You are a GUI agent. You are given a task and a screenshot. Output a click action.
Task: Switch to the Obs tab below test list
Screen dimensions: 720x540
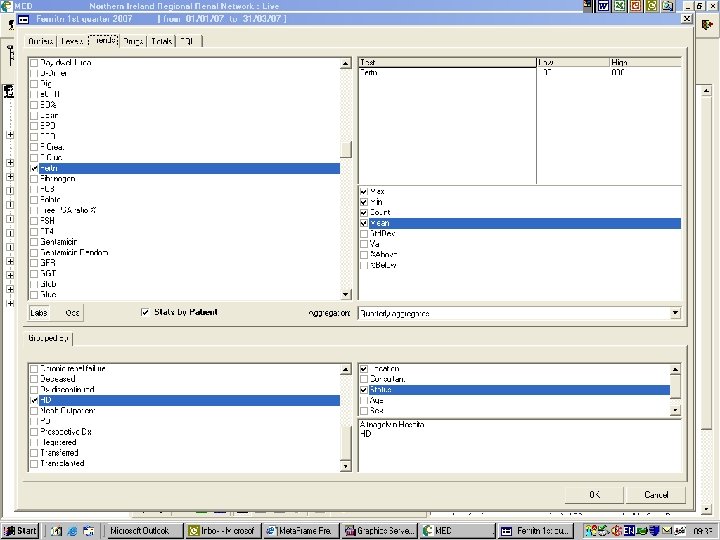72,313
